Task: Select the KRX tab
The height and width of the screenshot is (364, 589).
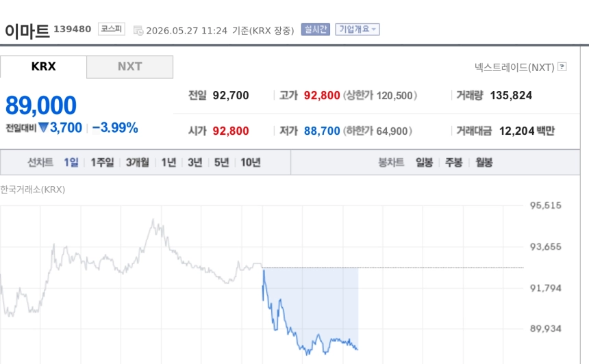Action: (44, 67)
